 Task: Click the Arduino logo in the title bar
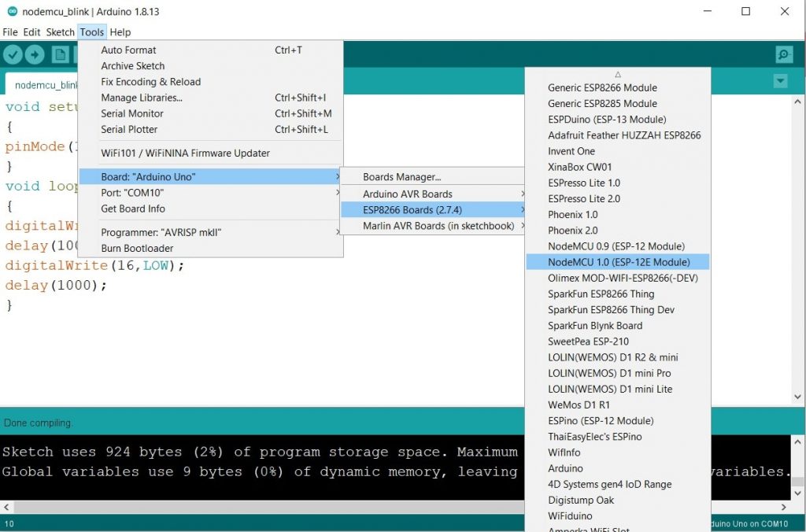click(12, 11)
